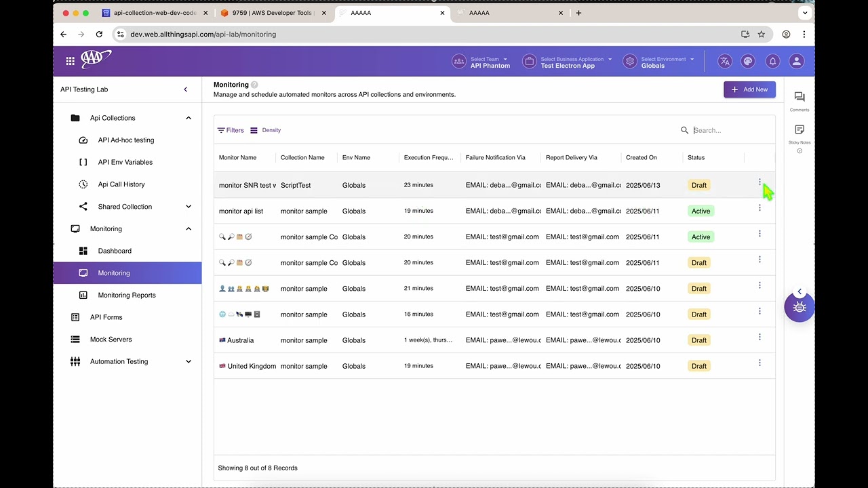The height and width of the screenshot is (488, 868).
Task: Bookmark this page with star icon
Action: [x=762, y=34]
